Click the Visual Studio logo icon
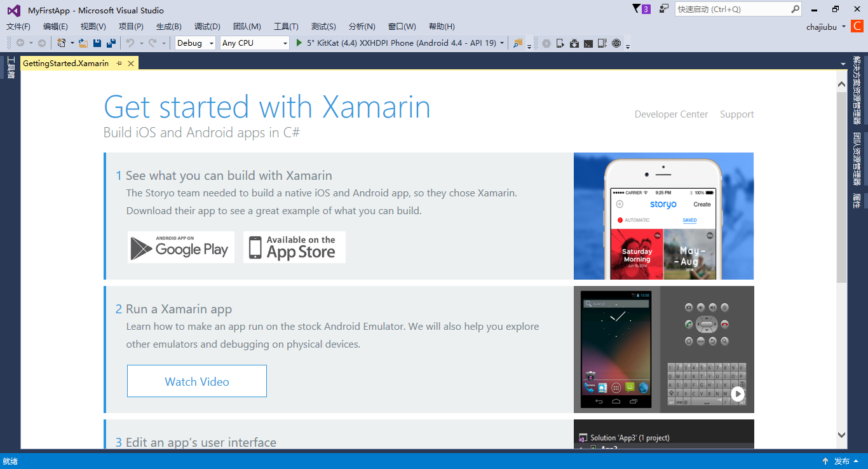The width and height of the screenshot is (868, 469). [x=13, y=10]
